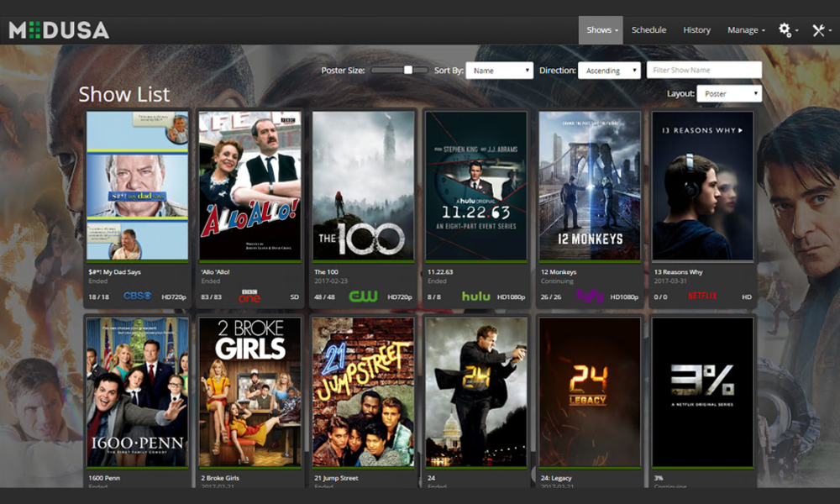Open the History page
The image size is (840, 504).
pos(696,30)
